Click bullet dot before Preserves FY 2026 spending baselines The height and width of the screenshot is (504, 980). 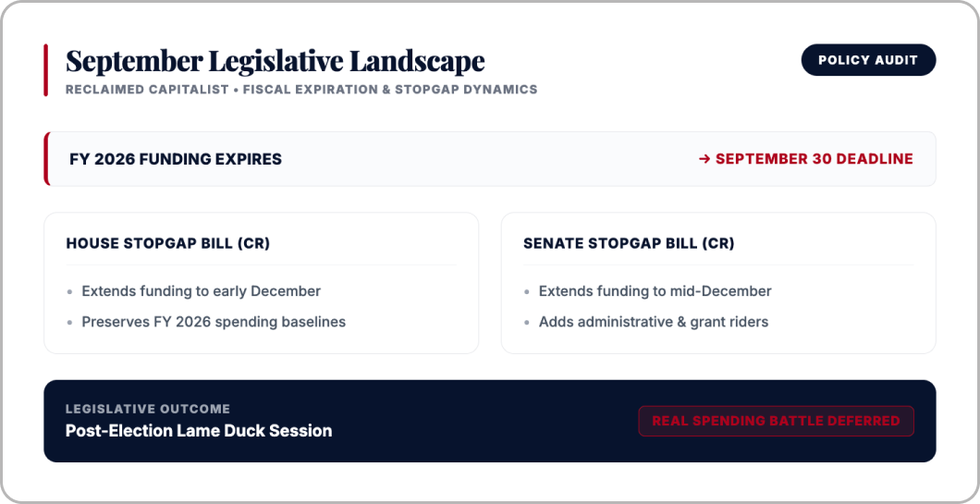coord(70,323)
